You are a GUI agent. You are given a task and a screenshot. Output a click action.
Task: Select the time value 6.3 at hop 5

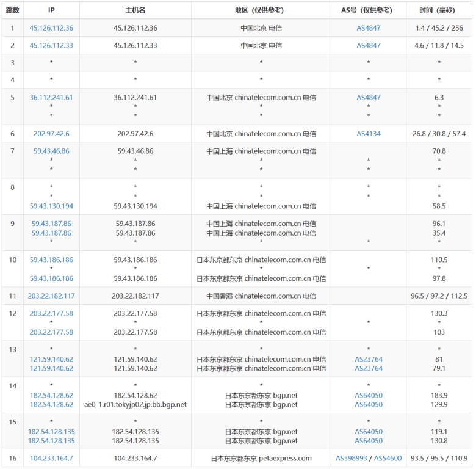pyautogui.click(x=439, y=98)
